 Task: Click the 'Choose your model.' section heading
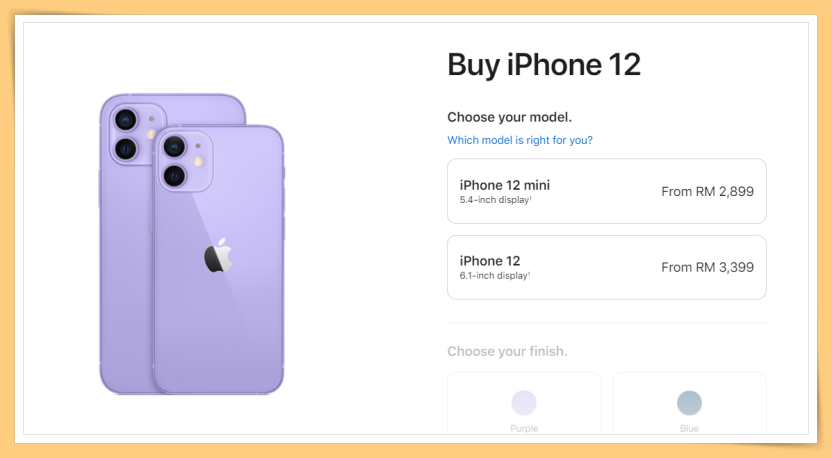(509, 117)
